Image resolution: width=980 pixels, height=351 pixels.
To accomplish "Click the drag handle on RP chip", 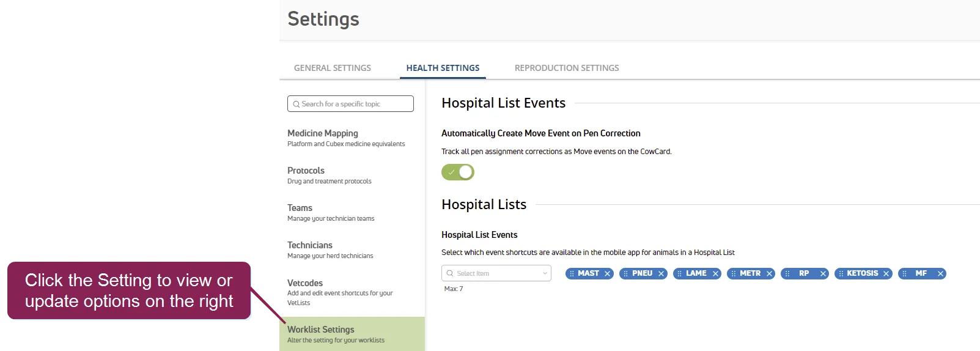I will (787, 274).
